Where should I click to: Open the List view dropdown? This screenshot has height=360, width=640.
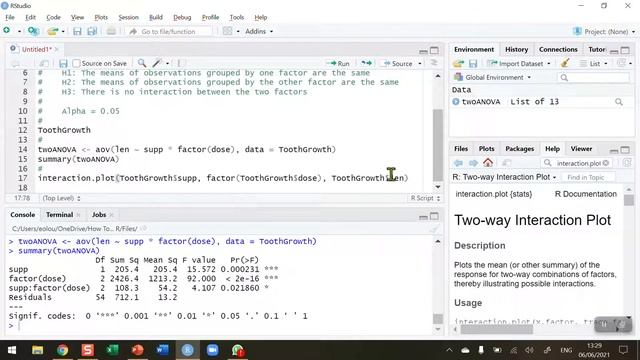coord(594,64)
